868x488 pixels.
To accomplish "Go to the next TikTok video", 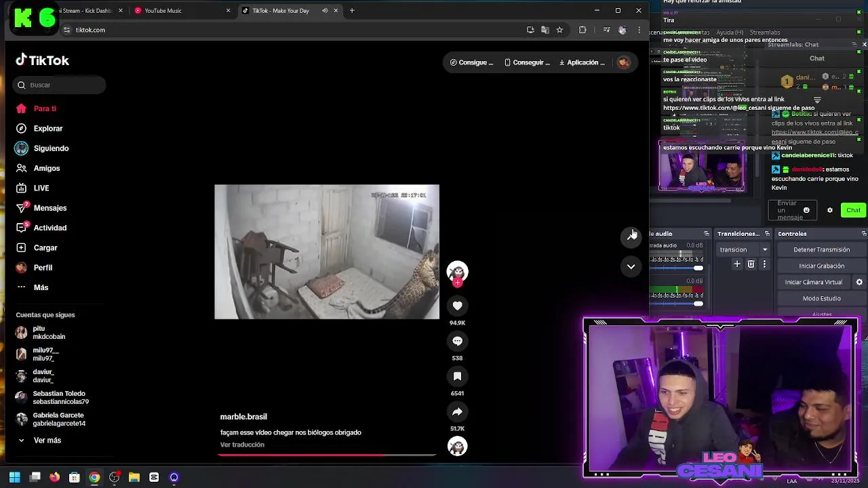I will point(631,266).
